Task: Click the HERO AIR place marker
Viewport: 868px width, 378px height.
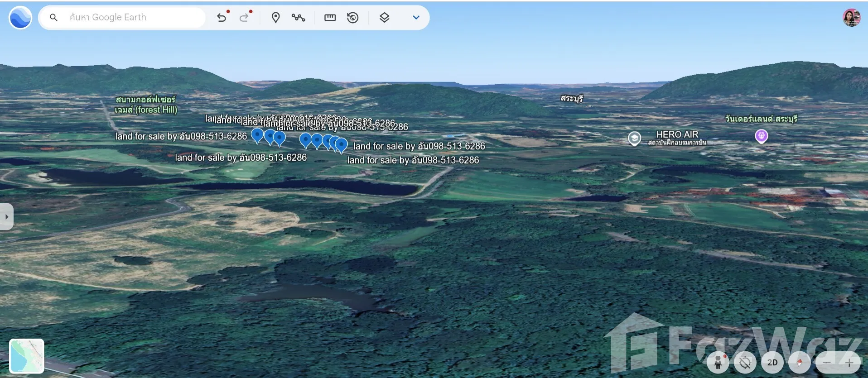Action: (x=634, y=138)
